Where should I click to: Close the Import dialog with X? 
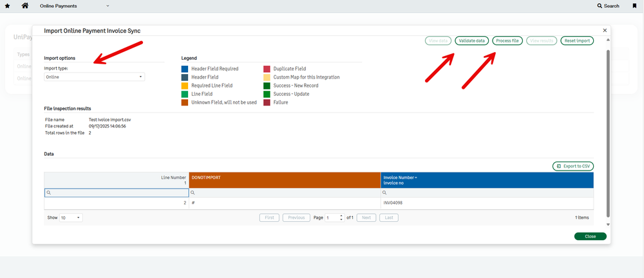pos(605,30)
